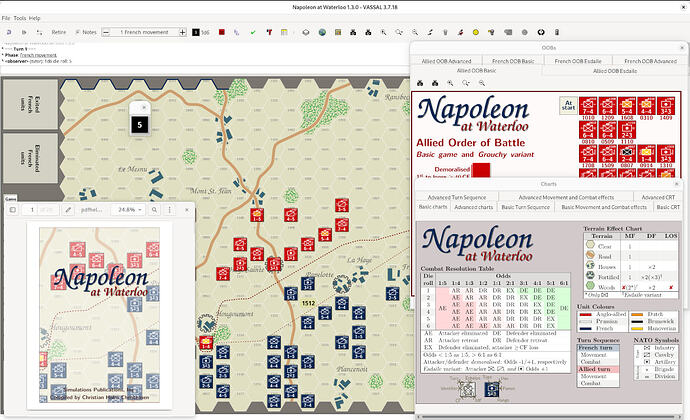Image resolution: width=690 pixels, height=420 pixels.
Task: Click the second binoculars icon in main toolbar
Action: pyautogui.click(x=368, y=32)
